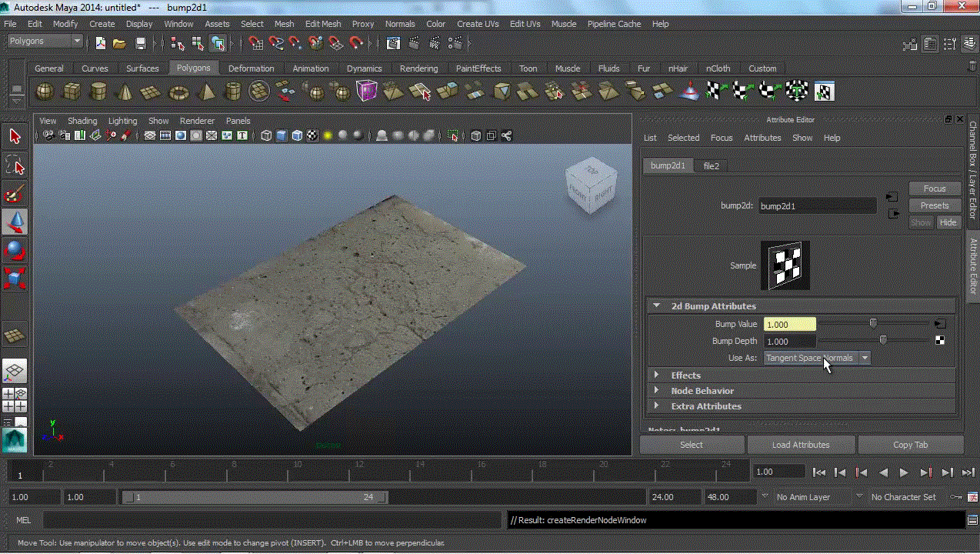Click the Bump Depth checker map button
Viewport: 980px width, 554px height.
coord(940,341)
